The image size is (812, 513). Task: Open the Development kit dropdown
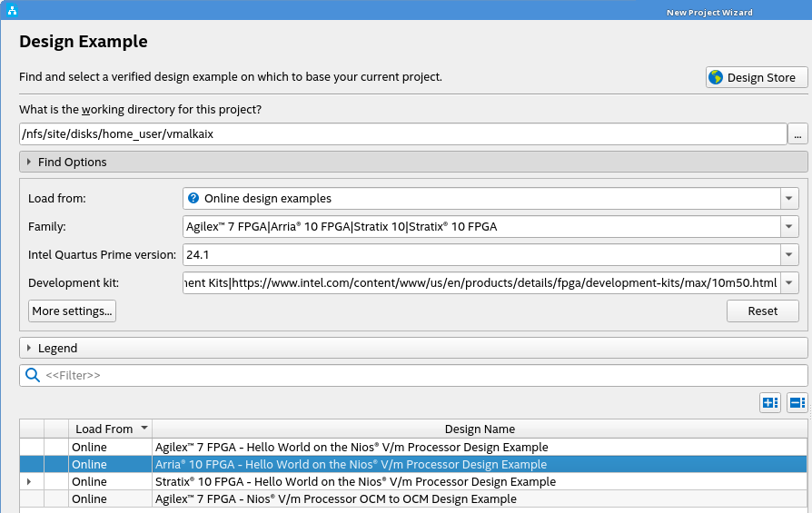click(x=788, y=283)
